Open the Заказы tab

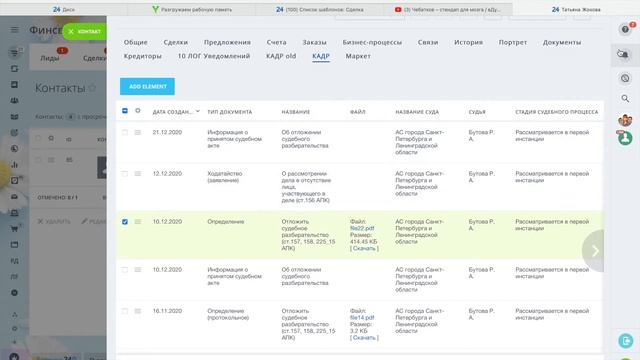coord(314,42)
